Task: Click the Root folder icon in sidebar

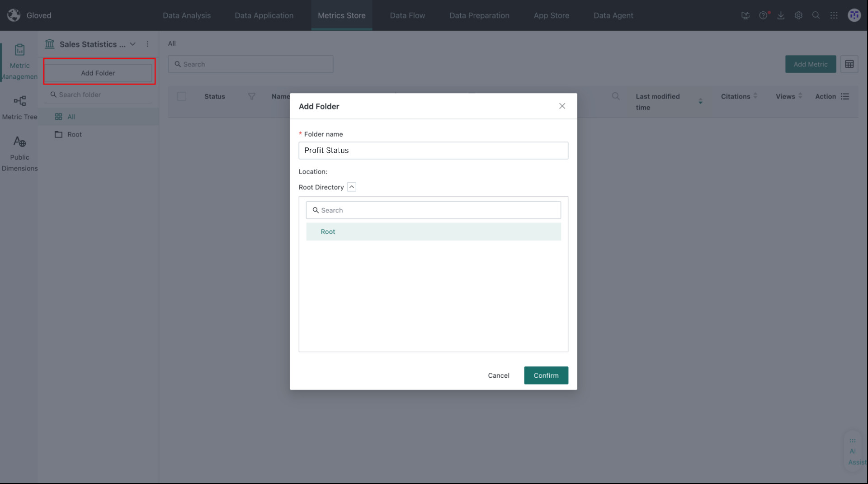Action: [x=58, y=134]
